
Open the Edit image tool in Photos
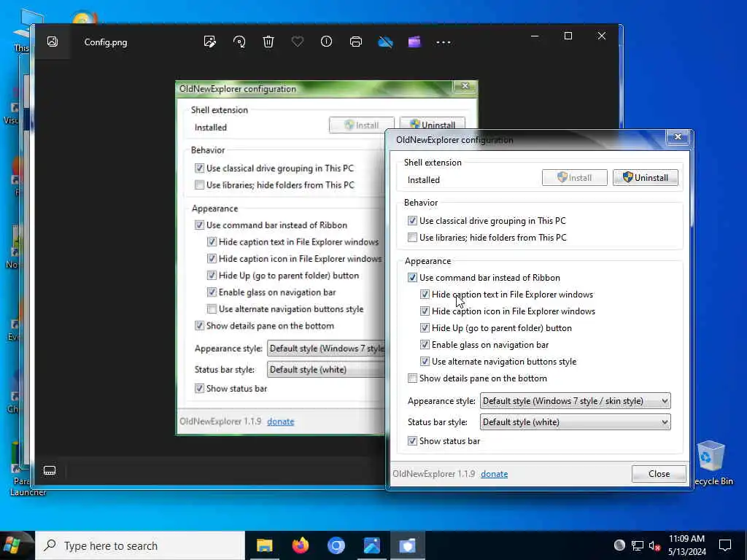point(209,42)
